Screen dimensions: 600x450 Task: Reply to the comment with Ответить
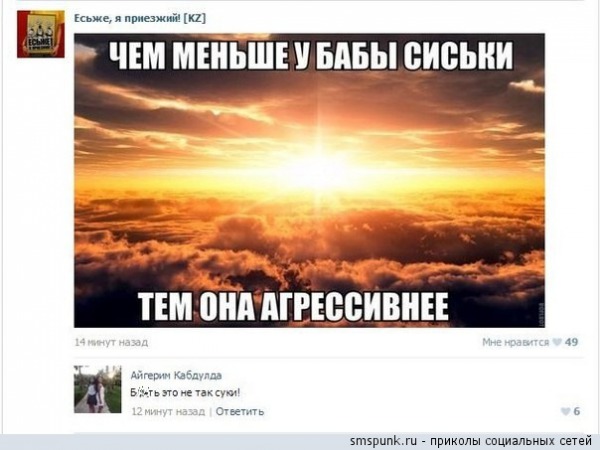[240, 411]
